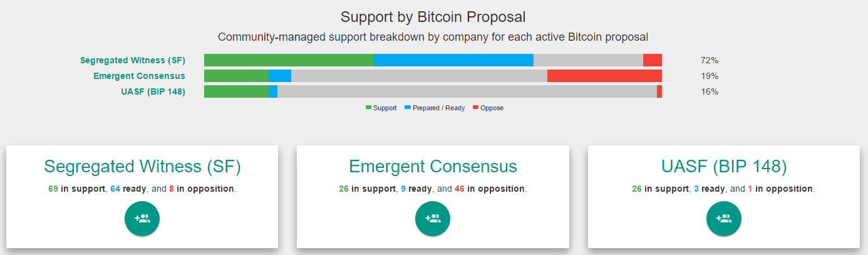Open the Segregated Witness (SF) chart label
This screenshot has height=255, width=868.
[x=133, y=60]
